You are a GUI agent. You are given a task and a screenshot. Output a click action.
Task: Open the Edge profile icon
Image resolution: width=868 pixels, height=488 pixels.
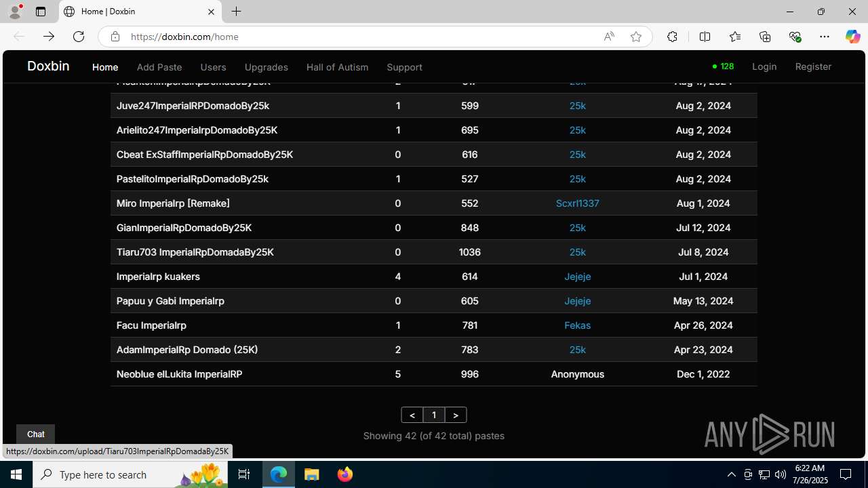(15, 12)
